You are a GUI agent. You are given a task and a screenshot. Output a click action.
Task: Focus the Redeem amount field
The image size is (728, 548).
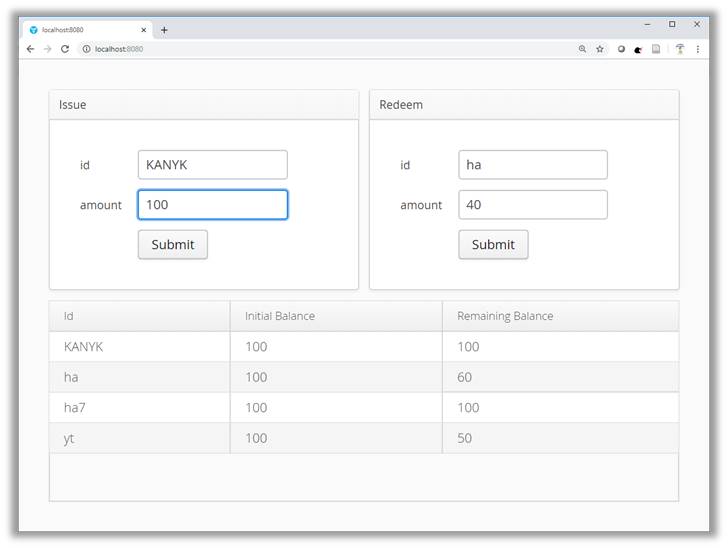[x=532, y=205]
